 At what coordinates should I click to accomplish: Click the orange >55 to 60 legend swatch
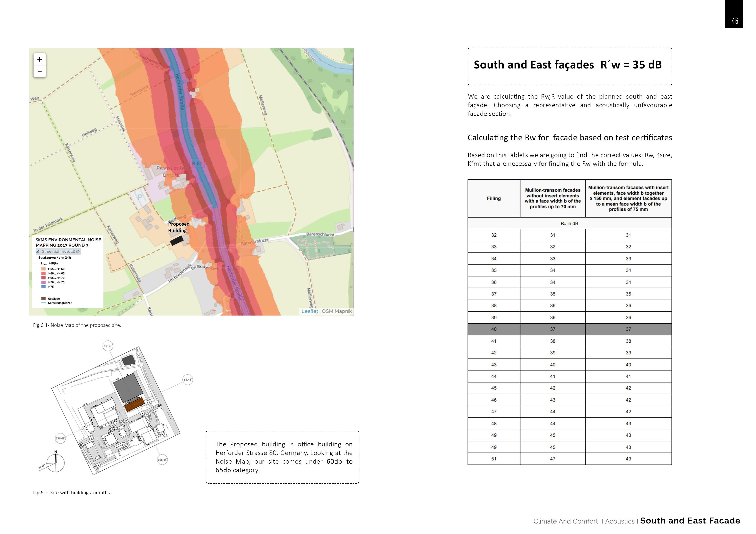point(44,269)
